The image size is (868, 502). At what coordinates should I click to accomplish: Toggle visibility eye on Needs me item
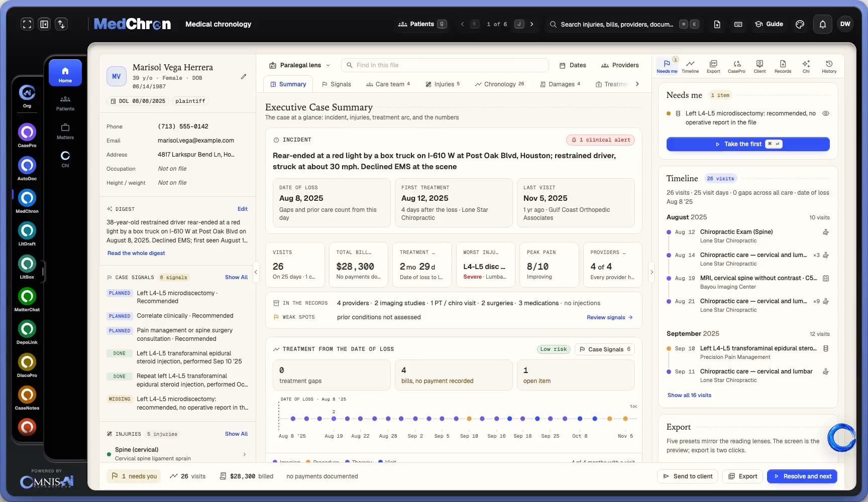point(825,113)
